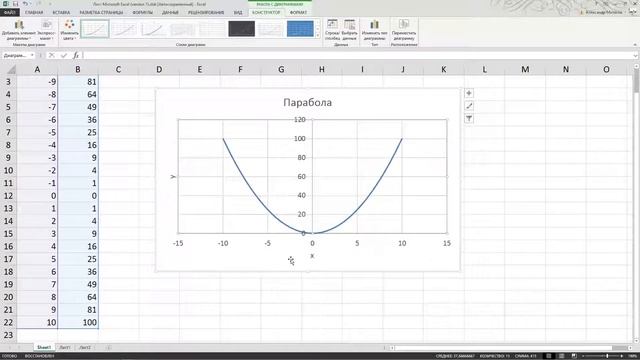This screenshot has width=640, height=360.
Task: Expand the chart styles gallery
Action: 318,36
